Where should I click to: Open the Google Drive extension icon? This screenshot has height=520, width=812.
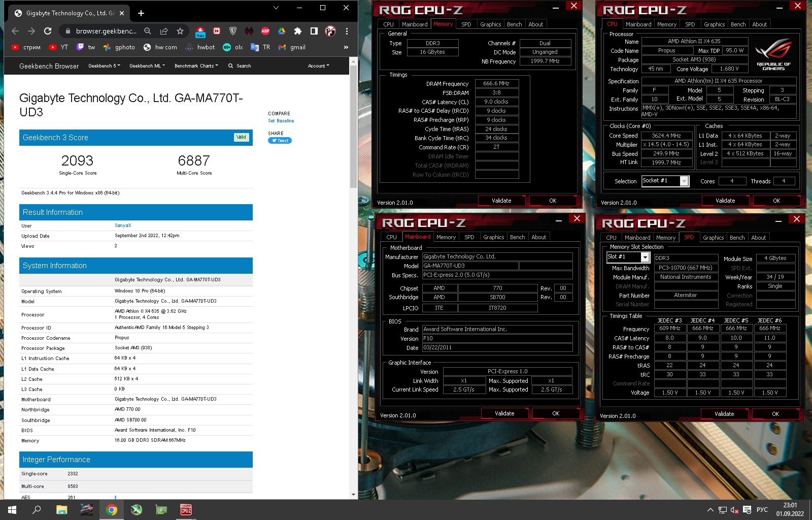pyautogui.click(x=282, y=31)
